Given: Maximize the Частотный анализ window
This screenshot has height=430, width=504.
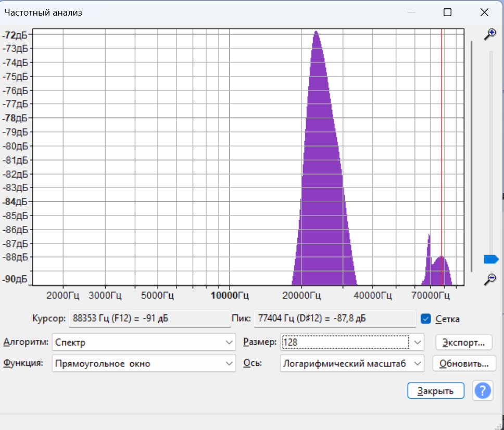Looking at the screenshot, I should 447,12.
